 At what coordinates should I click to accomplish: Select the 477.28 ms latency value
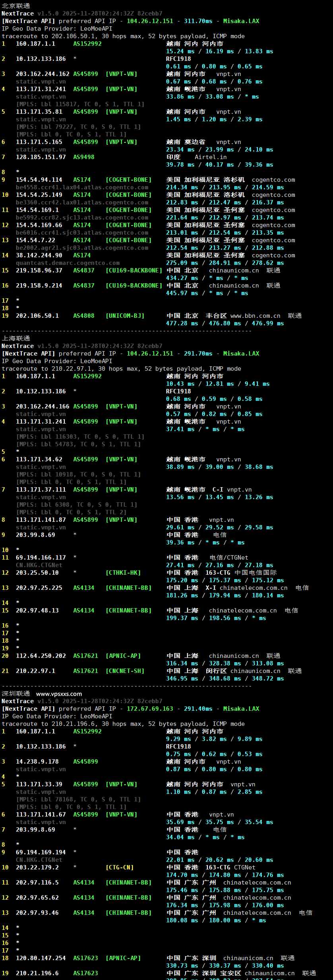(182, 323)
